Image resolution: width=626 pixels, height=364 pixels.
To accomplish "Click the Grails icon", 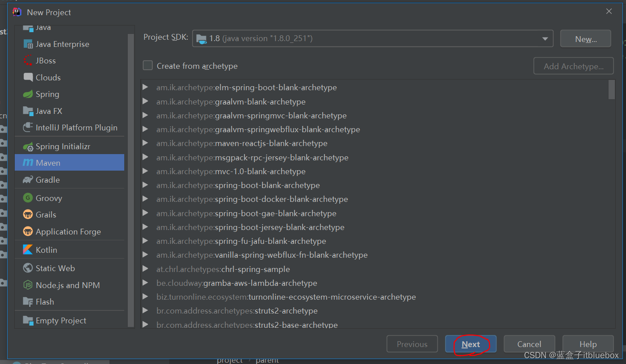I will tap(28, 215).
